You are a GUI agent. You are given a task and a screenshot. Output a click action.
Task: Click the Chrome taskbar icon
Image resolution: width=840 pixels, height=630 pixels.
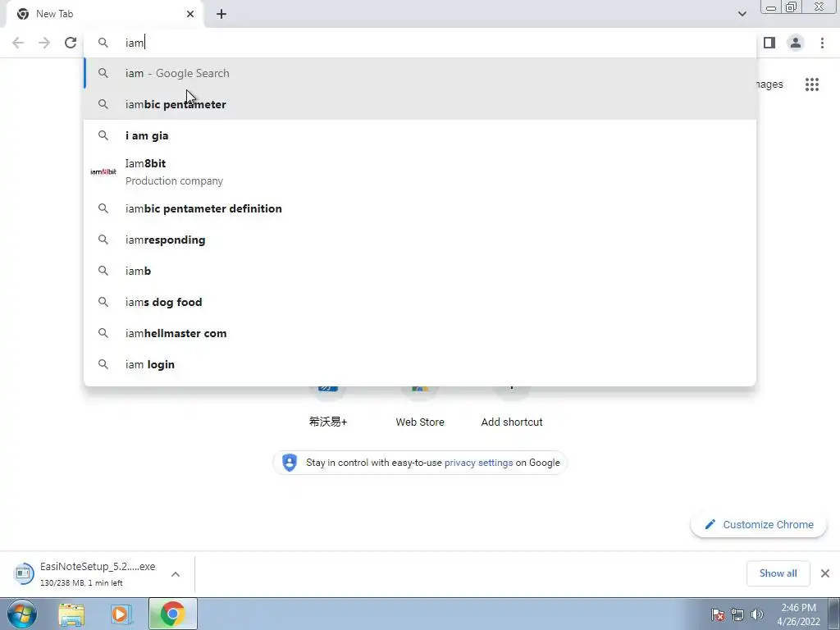click(172, 614)
